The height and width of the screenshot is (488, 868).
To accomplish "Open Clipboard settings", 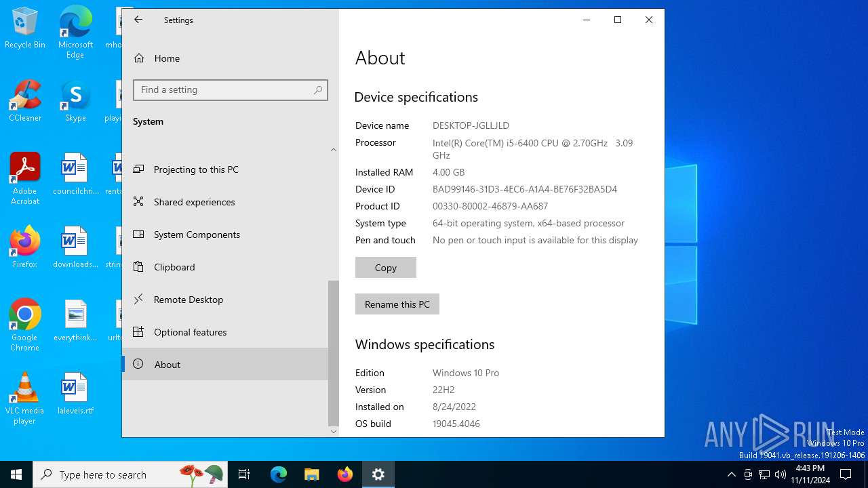I will pos(225,267).
